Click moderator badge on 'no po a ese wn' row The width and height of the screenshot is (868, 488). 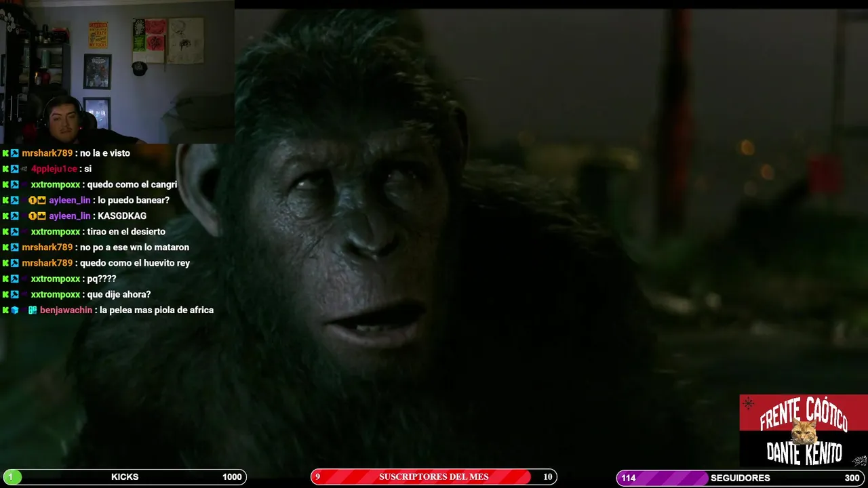15,247
